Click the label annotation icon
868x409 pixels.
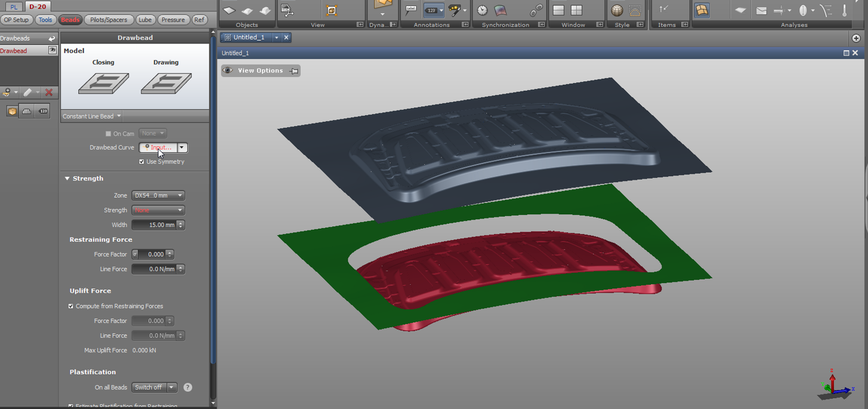click(x=410, y=10)
